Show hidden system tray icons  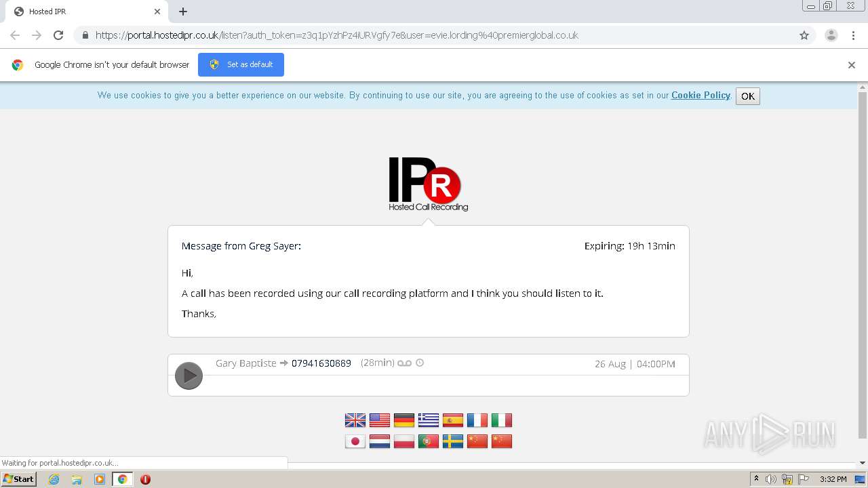[x=756, y=479]
